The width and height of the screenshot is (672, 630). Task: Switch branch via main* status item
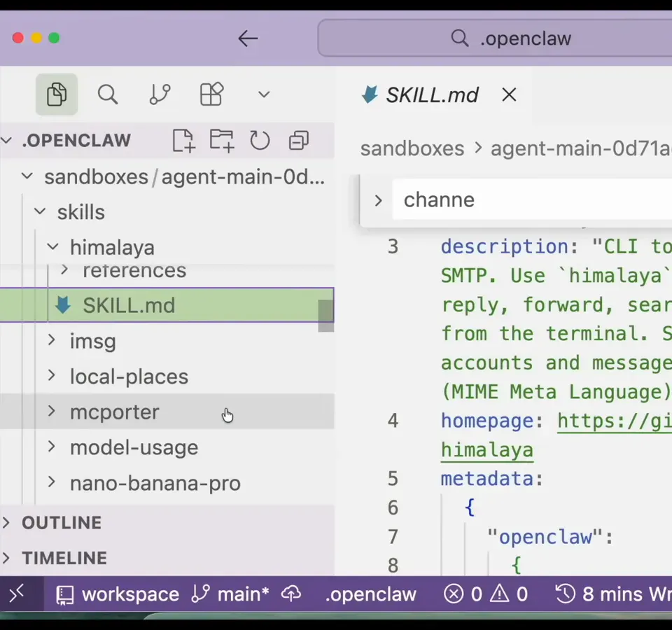point(230,594)
